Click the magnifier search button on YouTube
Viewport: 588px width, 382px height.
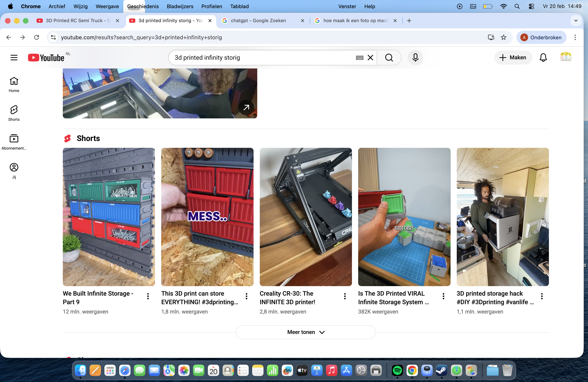389,58
